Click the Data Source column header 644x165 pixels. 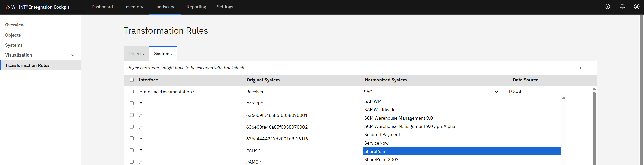click(525, 80)
